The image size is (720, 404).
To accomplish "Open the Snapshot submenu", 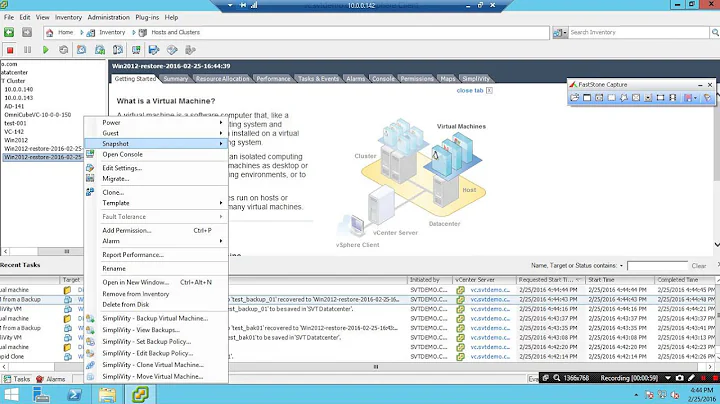I will click(x=156, y=144).
